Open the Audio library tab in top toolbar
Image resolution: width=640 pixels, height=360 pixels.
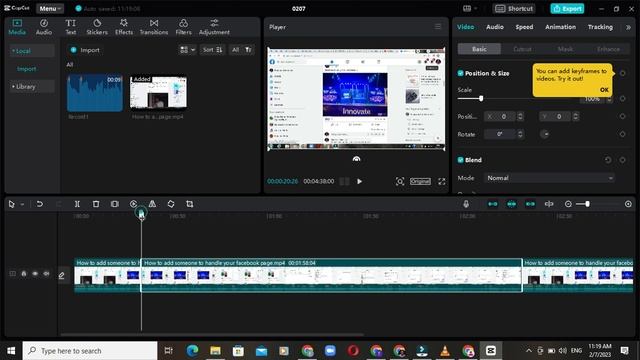pyautogui.click(x=44, y=27)
